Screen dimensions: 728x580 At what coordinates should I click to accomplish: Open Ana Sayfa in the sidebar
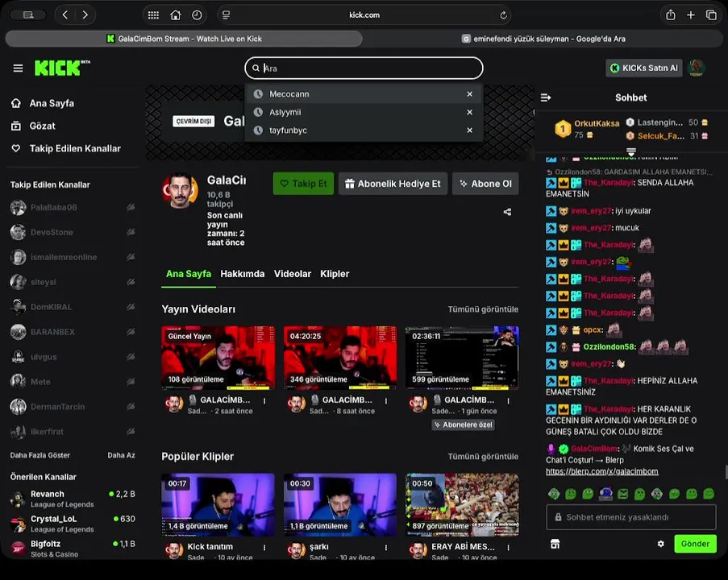pyautogui.click(x=52, y=103)
